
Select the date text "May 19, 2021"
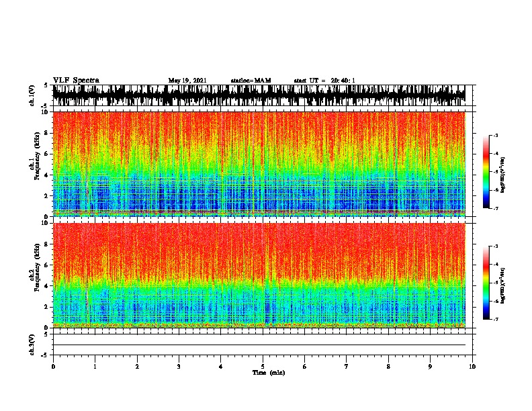(187, 81)
